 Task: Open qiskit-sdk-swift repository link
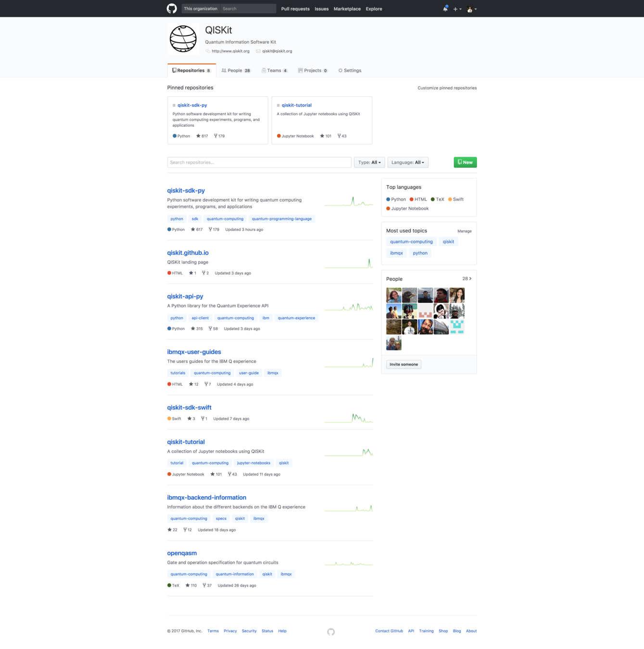coord(189,408)
